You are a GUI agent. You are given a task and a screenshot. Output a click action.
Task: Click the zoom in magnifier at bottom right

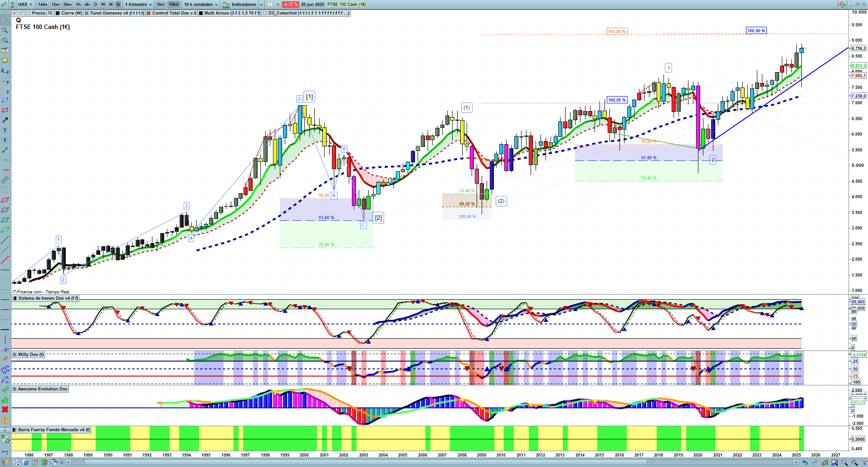tap(854, 462)
